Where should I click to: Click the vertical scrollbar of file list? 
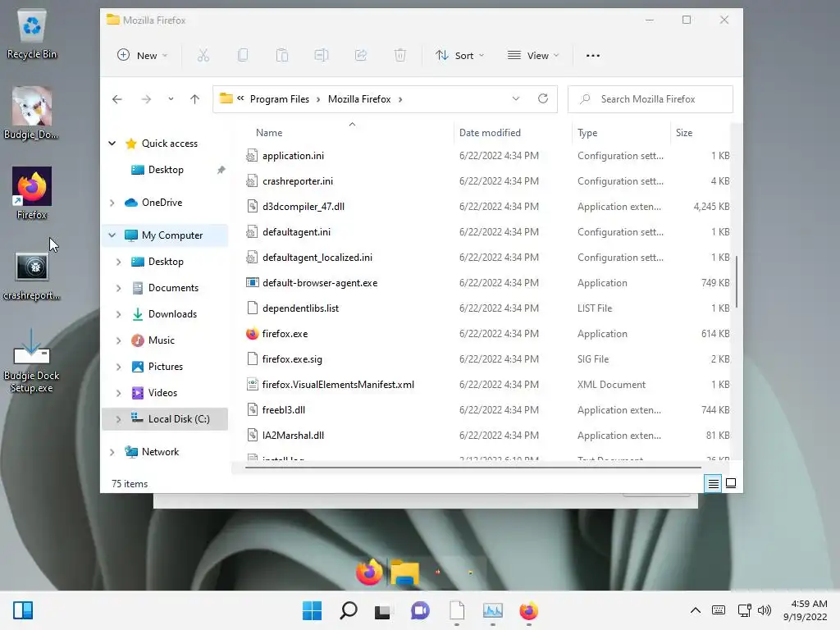pos(737,282)
